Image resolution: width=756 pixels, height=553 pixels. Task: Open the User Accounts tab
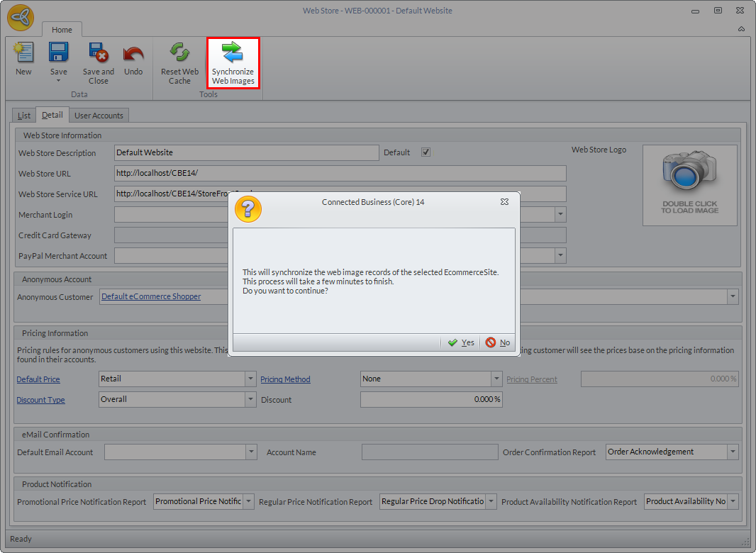99,116
